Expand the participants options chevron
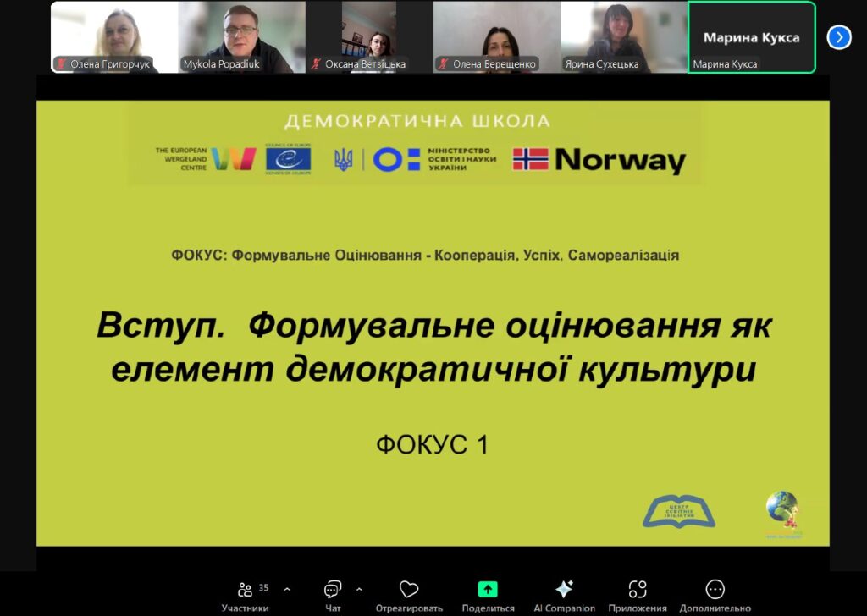This screenshot has width=867, height=616. click(x=287, y=590)
